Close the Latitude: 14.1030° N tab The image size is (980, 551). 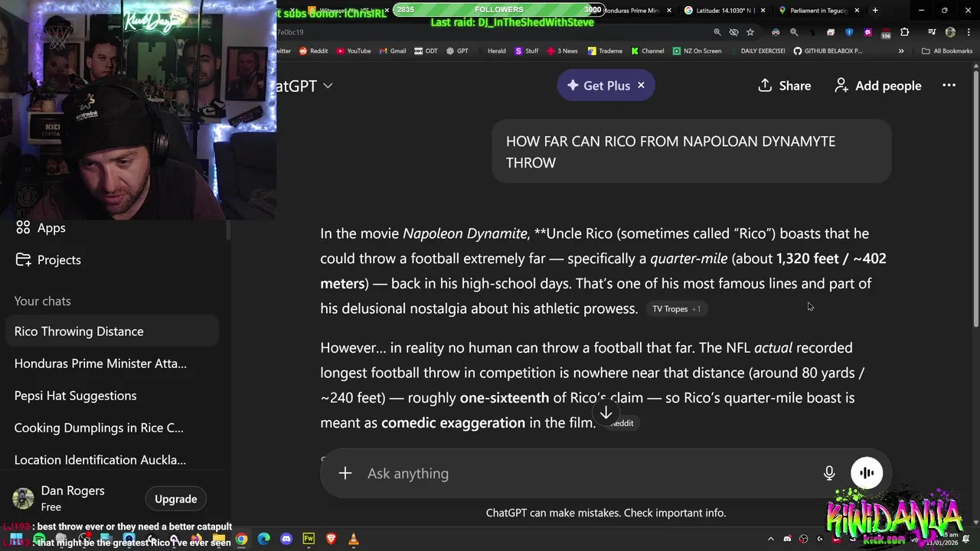tap(763, 11)
